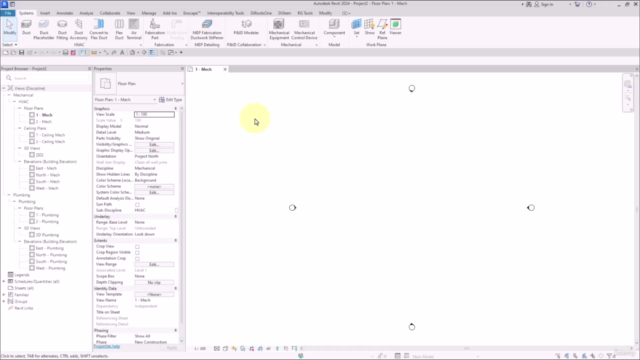Show the work plane

tap(369, 27)
